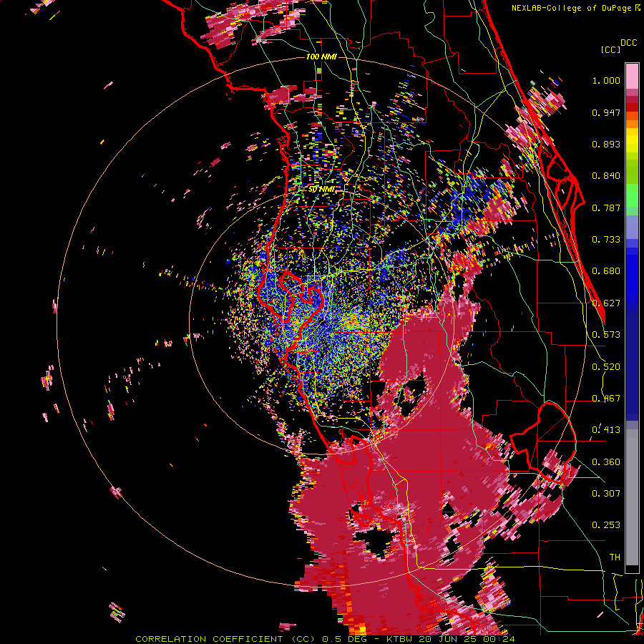
Task: Click the TH threshold label
Action: pos(615,557)
